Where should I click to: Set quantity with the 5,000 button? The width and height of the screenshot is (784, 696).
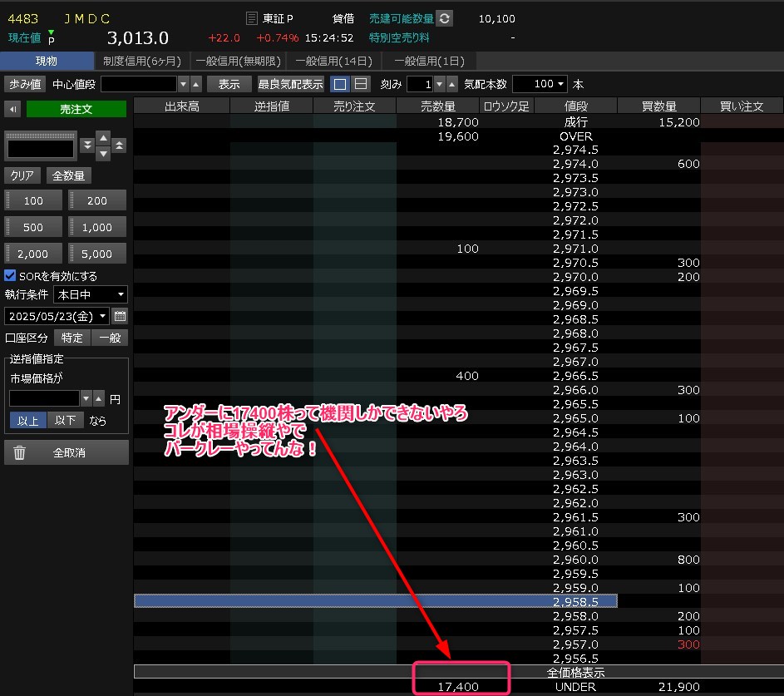97,254
